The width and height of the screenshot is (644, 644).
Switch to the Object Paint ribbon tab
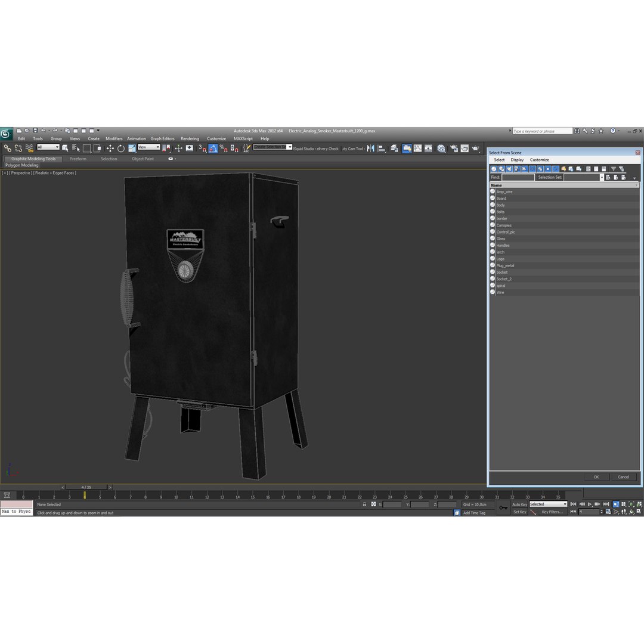click(143, 159)
